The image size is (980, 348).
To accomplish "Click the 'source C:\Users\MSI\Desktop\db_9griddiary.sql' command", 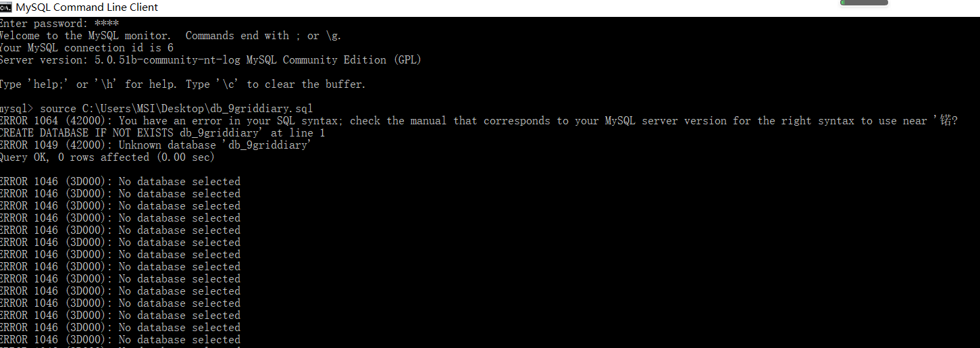I will click(x=176, y=109).
